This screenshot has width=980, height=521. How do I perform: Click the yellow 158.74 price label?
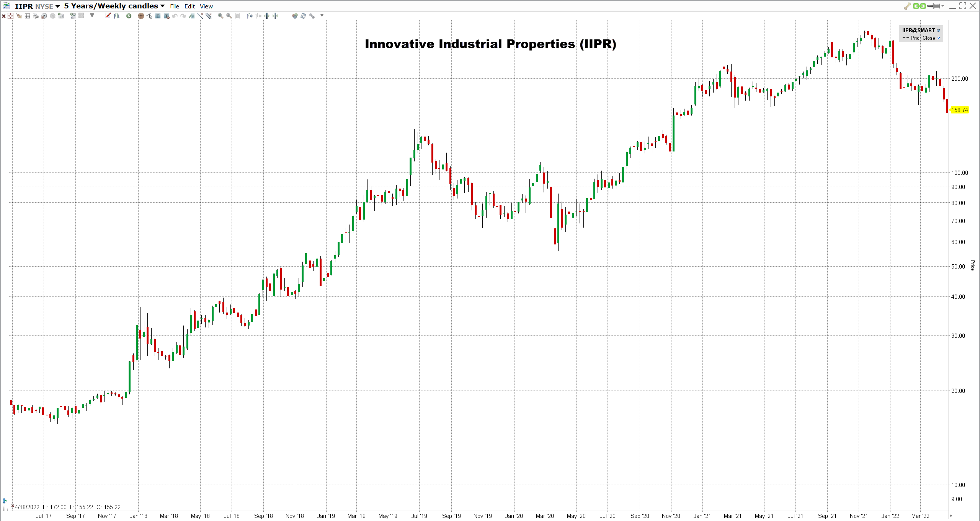point(959,110)
